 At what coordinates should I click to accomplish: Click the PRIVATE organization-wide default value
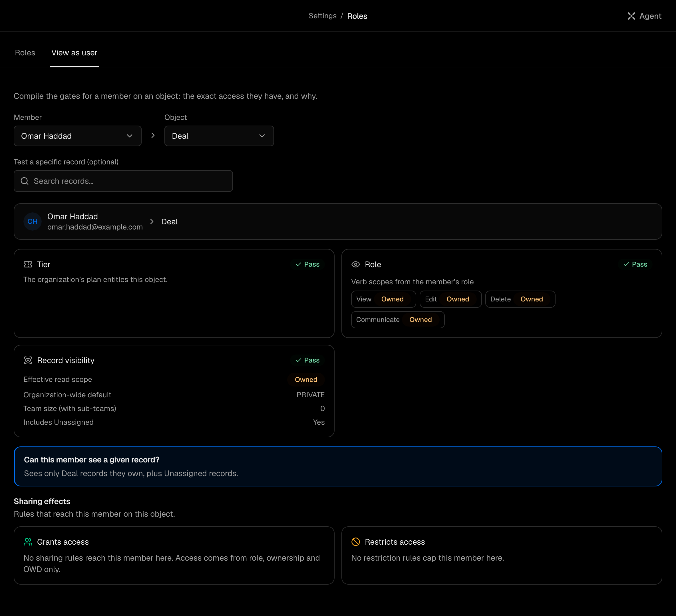coord(311,395)
